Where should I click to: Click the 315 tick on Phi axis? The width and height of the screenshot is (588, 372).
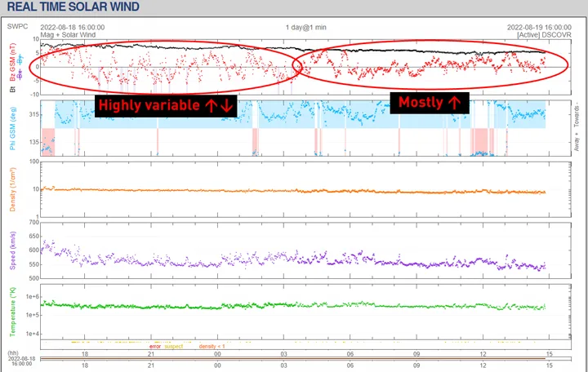click(x=33, y=115)
